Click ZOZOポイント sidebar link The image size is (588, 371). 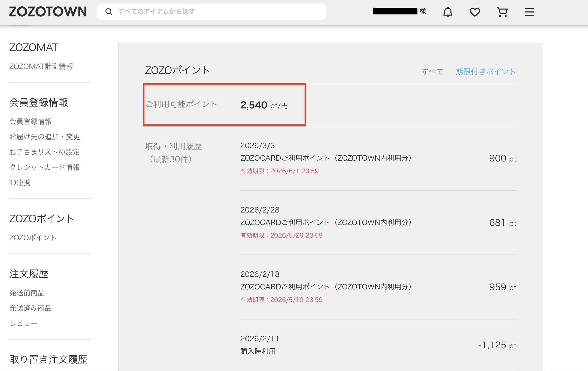[33, 238]
